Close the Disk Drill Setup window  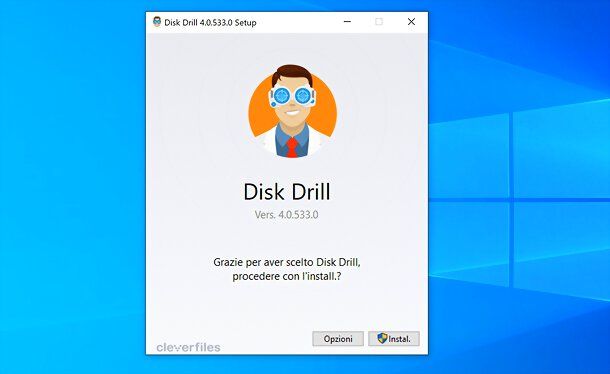(411, 22)
